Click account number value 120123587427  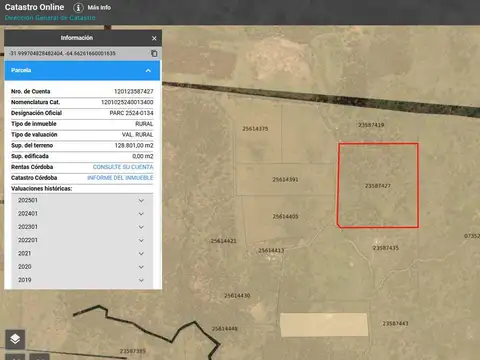coord(134,91)
